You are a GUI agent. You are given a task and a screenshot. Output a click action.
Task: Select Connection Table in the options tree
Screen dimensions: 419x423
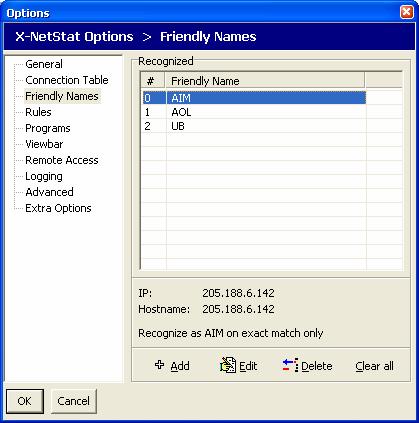pos(67,80)
